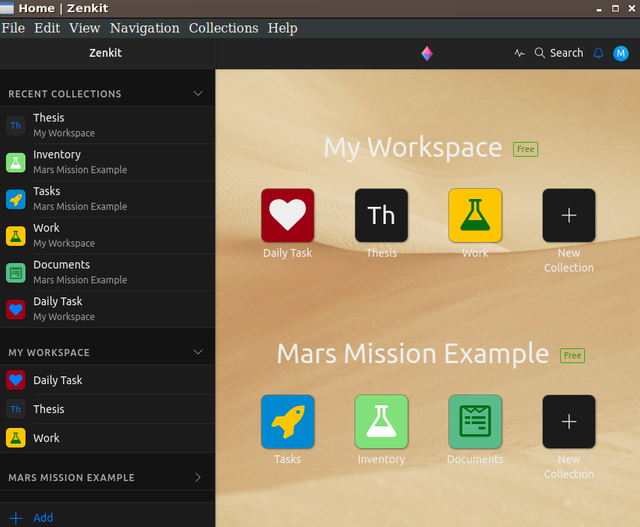Click the 'Zenkit' title in the sidebar header
The image size is (640, 527).
click(105, 53)
